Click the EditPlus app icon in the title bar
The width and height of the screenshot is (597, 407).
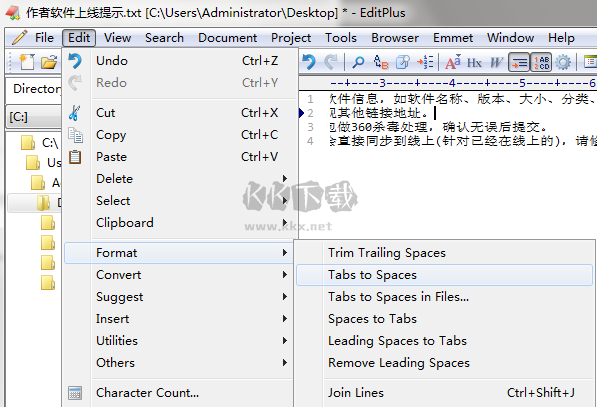point(12,13)
